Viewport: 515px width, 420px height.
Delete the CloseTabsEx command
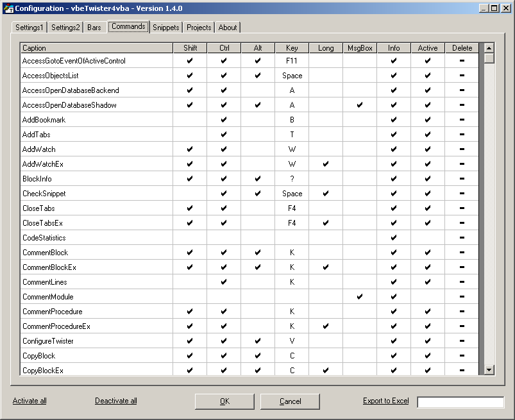click(x=462, y=223)
